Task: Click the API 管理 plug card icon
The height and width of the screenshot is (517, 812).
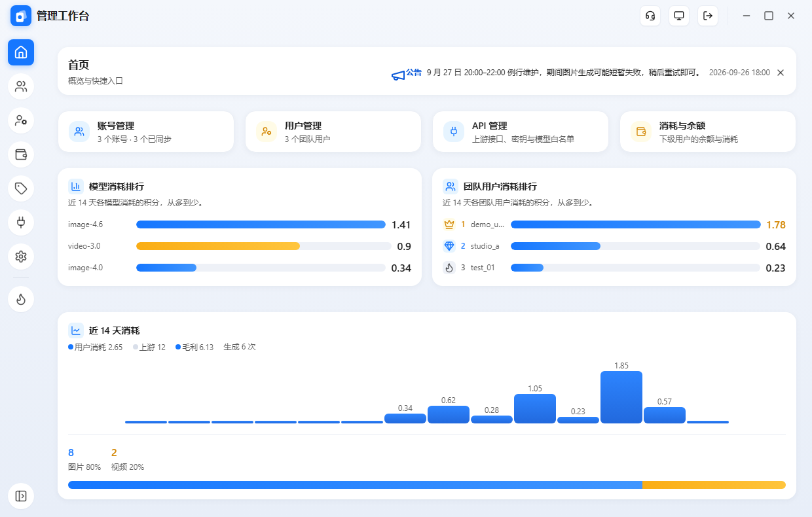Action: point(454,132)
